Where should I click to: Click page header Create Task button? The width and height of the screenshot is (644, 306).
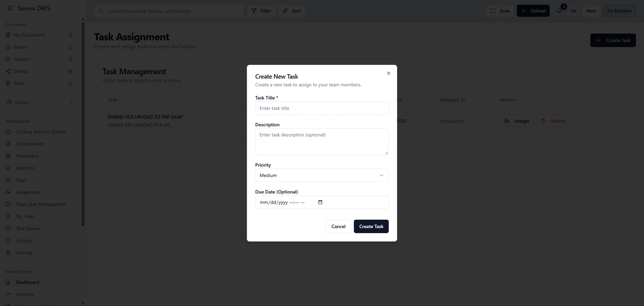click(x=613, y=40)
